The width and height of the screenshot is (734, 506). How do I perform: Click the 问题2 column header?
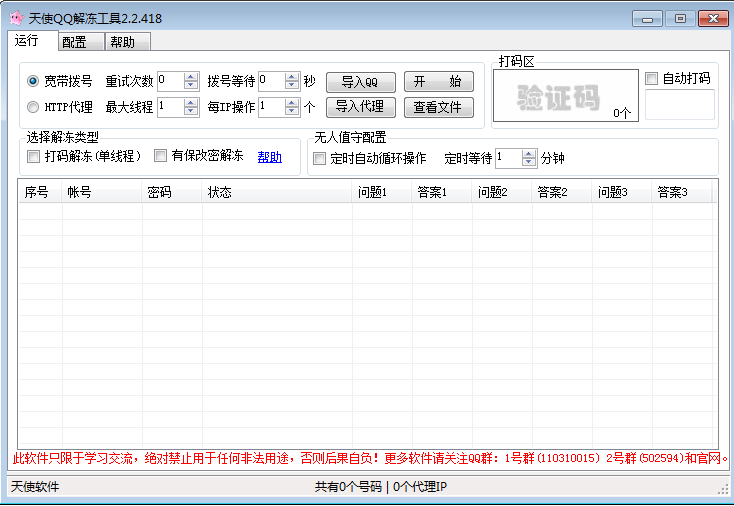coord(502,192)
